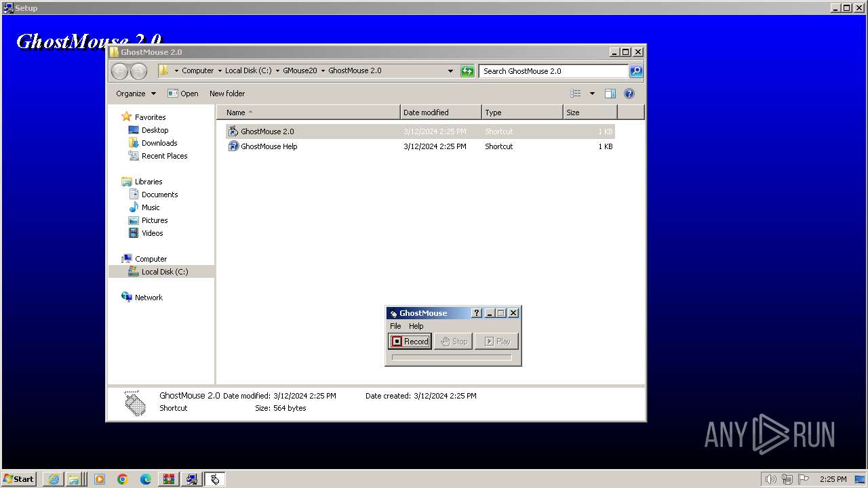Viewport: 868px width, 488px height.
Task: Click the network tray icon
Action: click(x=787, y=479)
